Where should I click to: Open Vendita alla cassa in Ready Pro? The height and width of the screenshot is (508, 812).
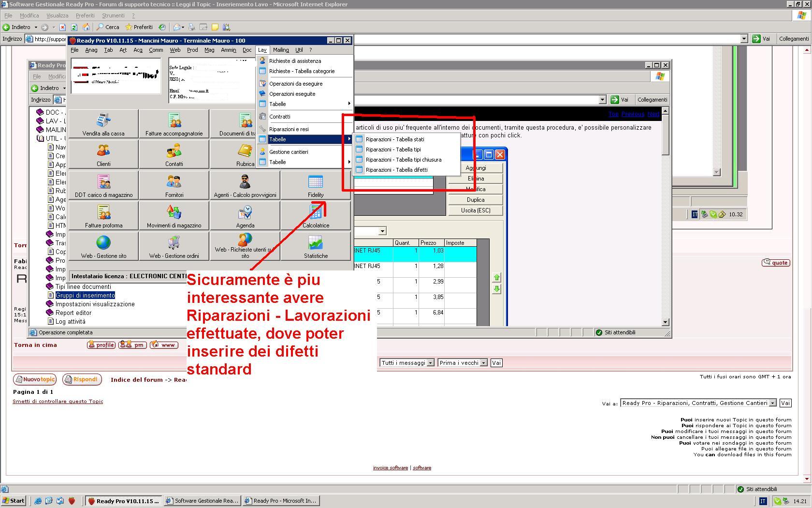pos(103,124)
